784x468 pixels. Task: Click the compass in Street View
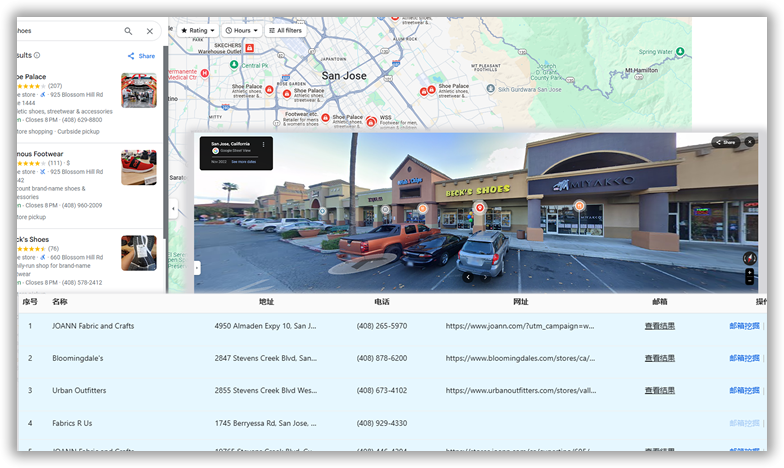click(750, 258)
